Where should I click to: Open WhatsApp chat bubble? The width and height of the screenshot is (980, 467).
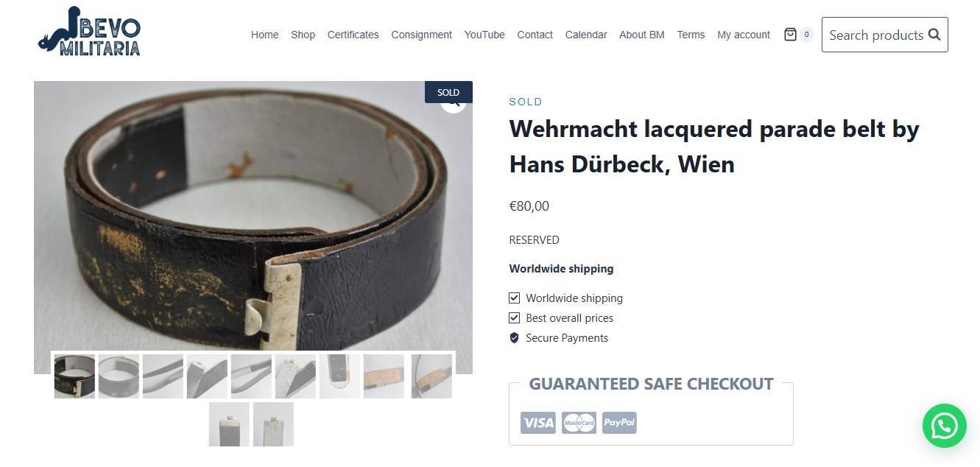pos(944,426)
